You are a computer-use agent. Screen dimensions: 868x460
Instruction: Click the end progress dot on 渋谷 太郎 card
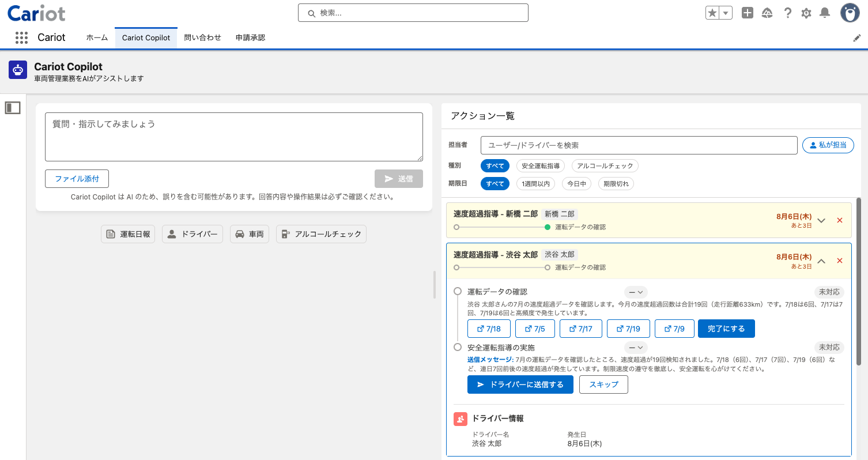tap(548, 267)
